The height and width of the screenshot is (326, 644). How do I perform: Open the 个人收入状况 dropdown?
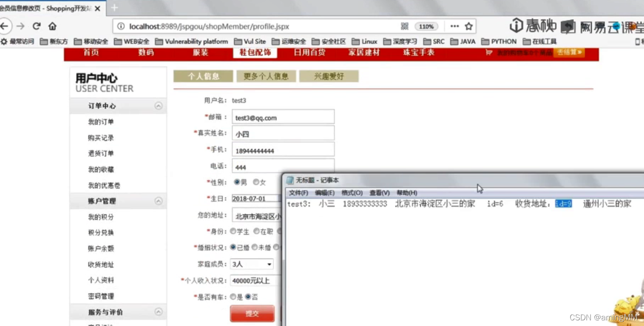pyautogui.click(x=256, y=281)
